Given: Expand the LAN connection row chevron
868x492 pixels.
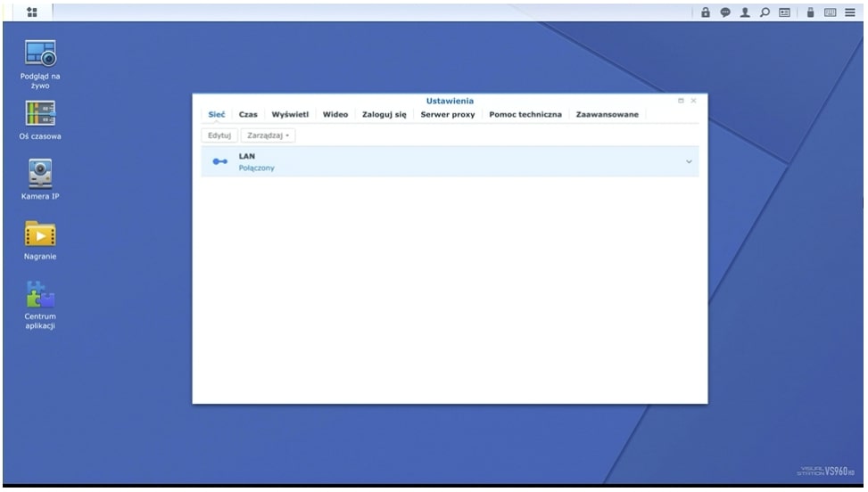Looking at the screenshot, I should tap(688, 161).
